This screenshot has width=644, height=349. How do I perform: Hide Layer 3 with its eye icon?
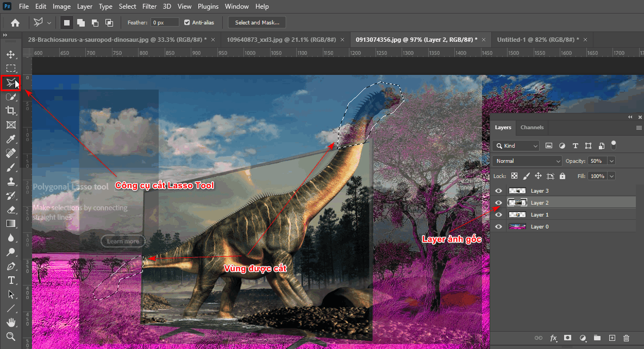(498, 191)
